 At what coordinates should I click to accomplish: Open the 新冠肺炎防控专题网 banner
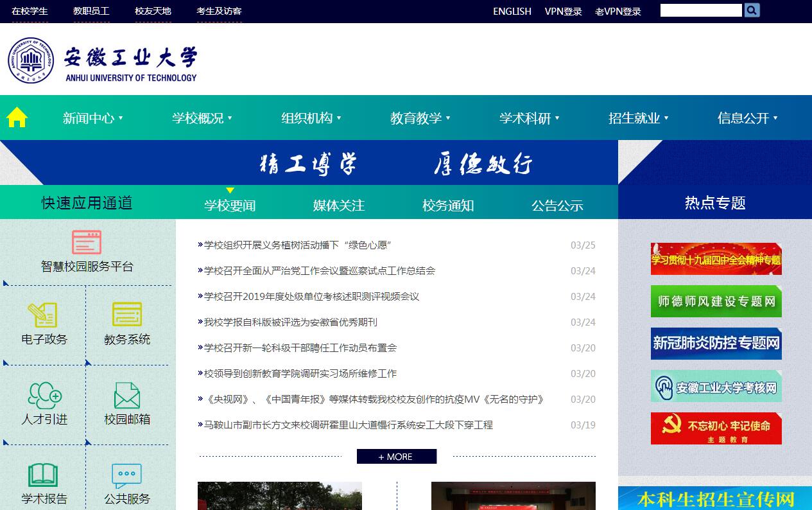pyautogui.click(x=716, y=344)
